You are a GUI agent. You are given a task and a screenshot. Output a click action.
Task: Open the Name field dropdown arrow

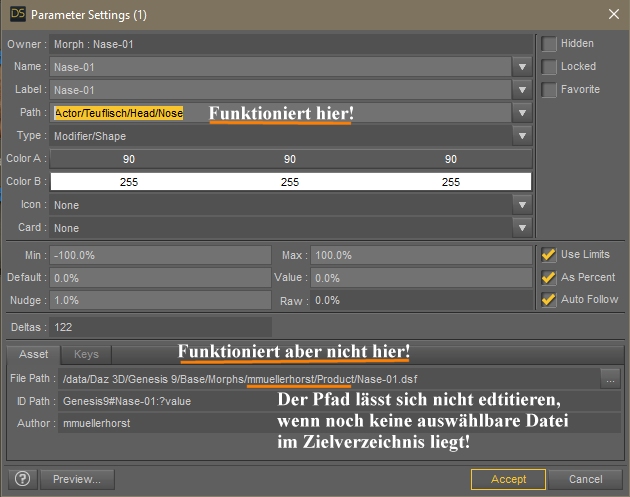click(522, 67)
